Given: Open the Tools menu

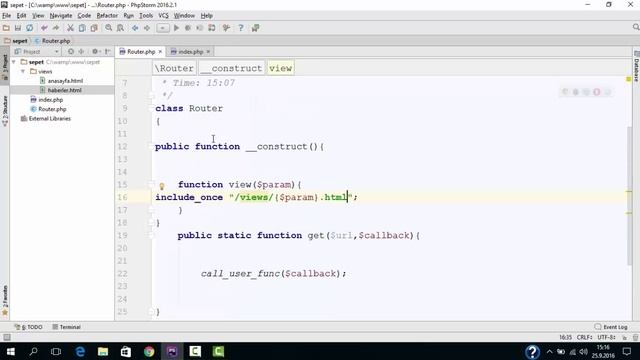Looking at the screenshot, I should (146, 16).
